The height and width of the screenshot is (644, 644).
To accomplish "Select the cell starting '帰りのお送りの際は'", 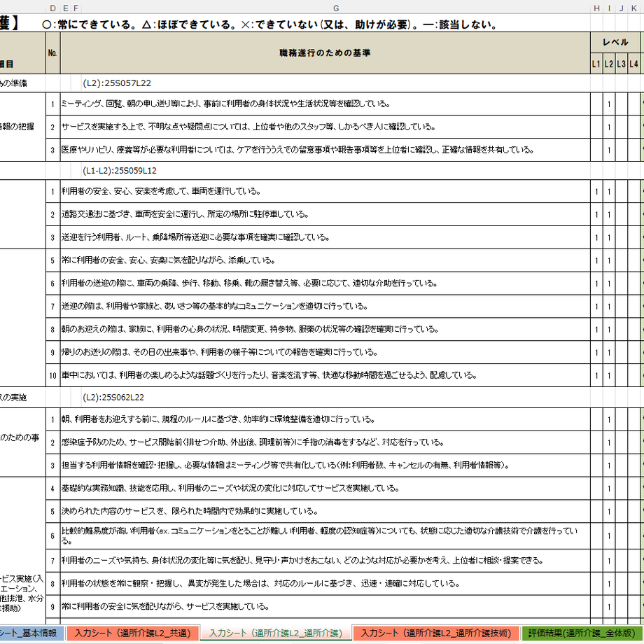I will (x=325, y=352).
